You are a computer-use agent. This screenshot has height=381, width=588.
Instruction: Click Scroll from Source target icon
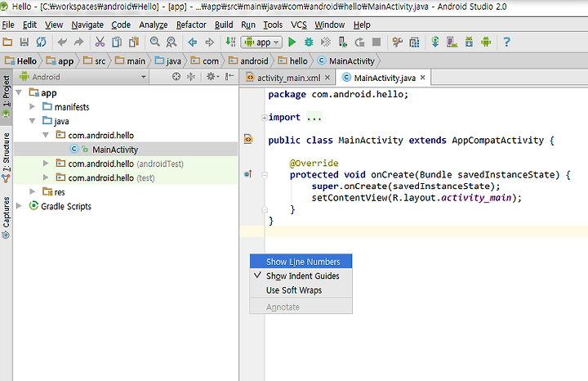176,77
